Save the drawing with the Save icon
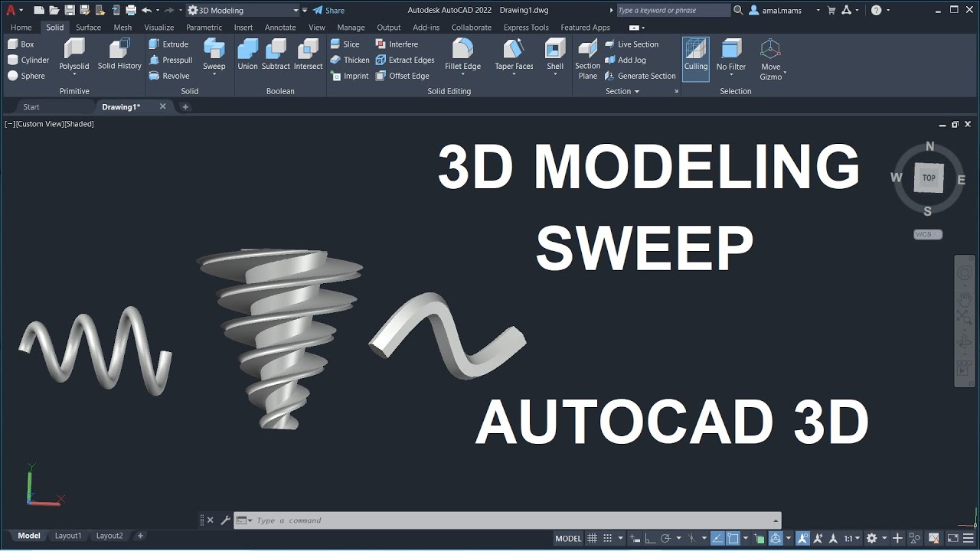This screenshot has width=980, height=551. point(70,10)
